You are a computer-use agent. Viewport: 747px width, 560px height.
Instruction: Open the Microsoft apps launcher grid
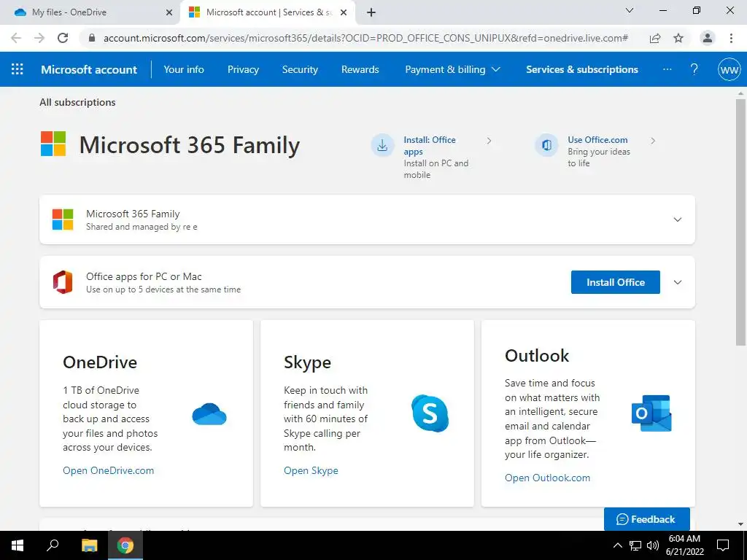(x=18, y=69)
